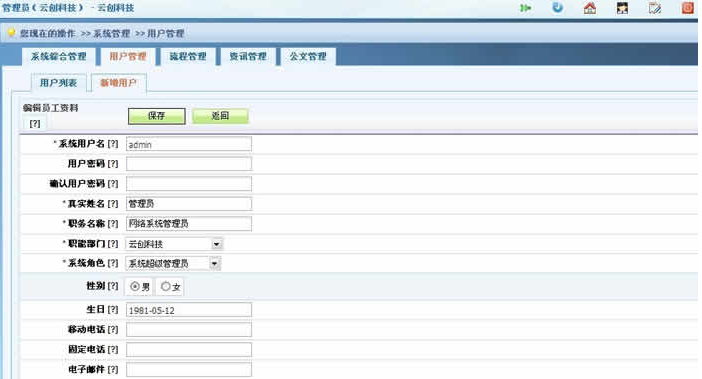The height and width of the screenshot is (379, 702).
Task: Click the 管理员（云创科技）title text
Action: [x=43, y=8]
